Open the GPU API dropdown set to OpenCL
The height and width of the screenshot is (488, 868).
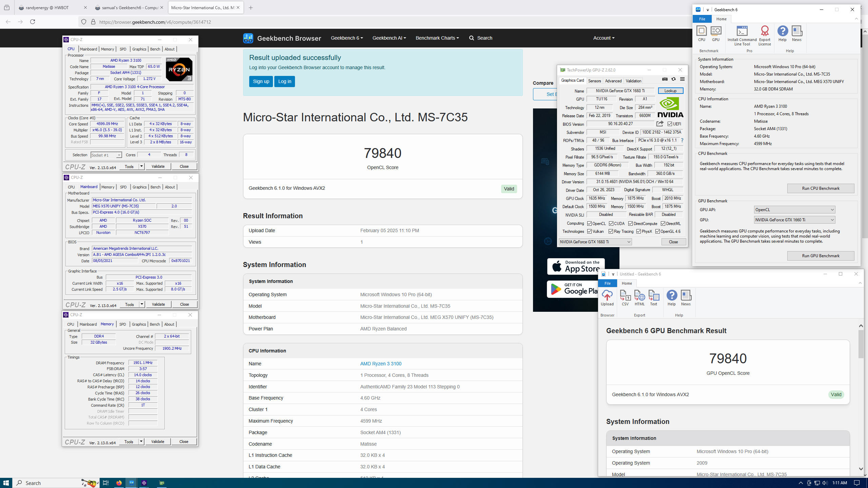794,210
